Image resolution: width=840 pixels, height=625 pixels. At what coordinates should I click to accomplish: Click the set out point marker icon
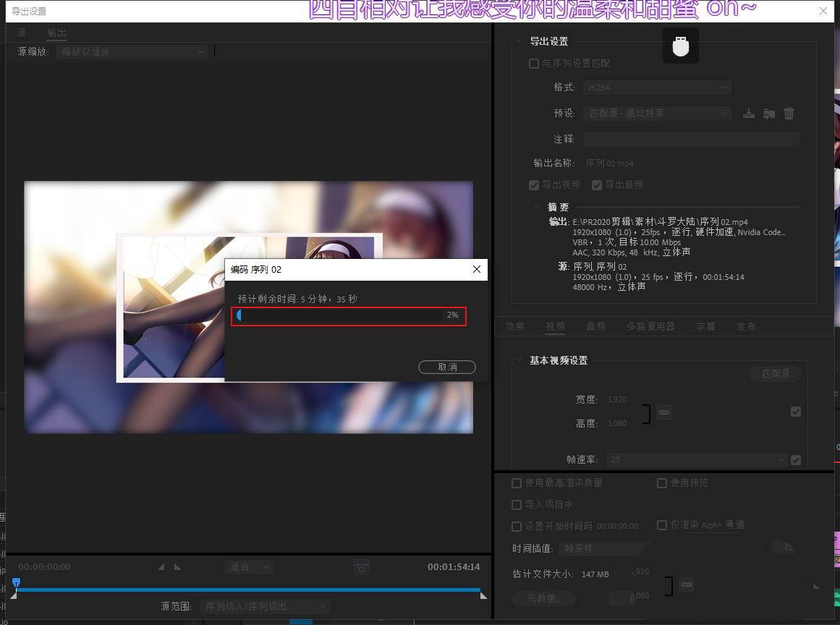177,567
